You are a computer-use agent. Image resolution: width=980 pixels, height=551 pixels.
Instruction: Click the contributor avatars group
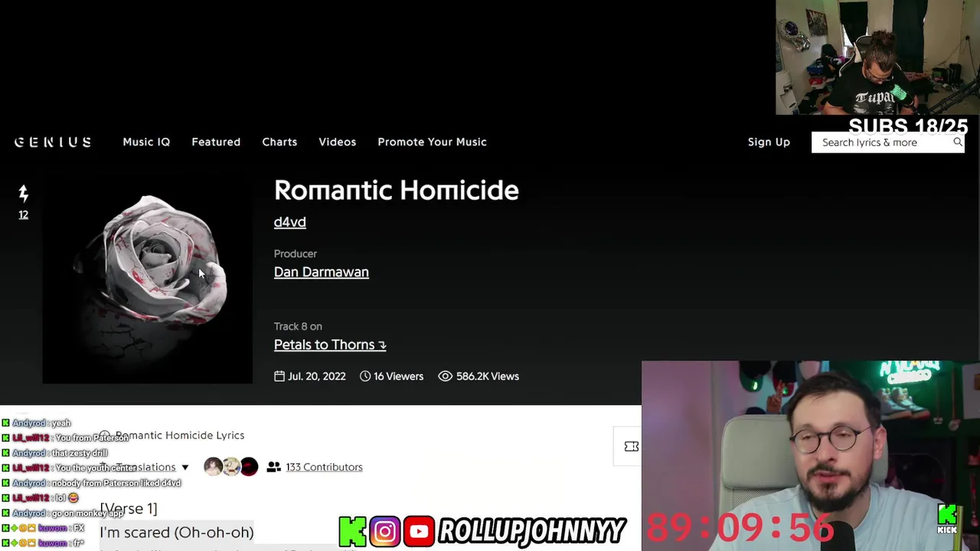pyautogui.click(x=231, y=467)
